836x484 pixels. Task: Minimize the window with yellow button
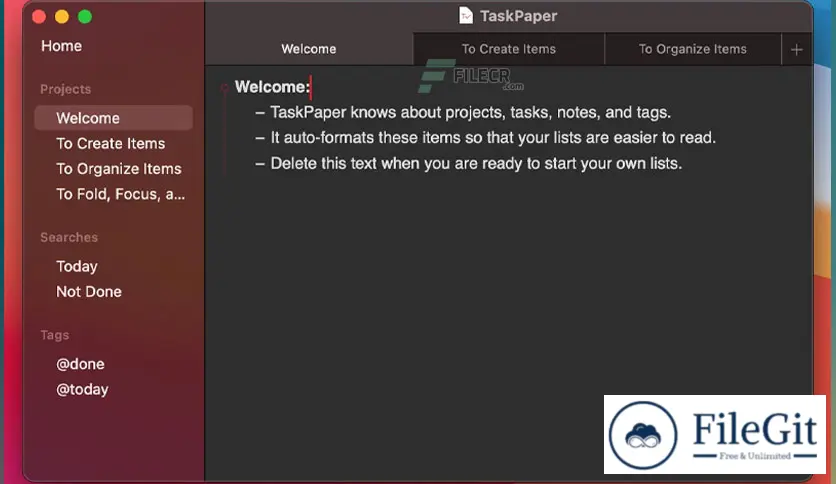tap(62, 17)
